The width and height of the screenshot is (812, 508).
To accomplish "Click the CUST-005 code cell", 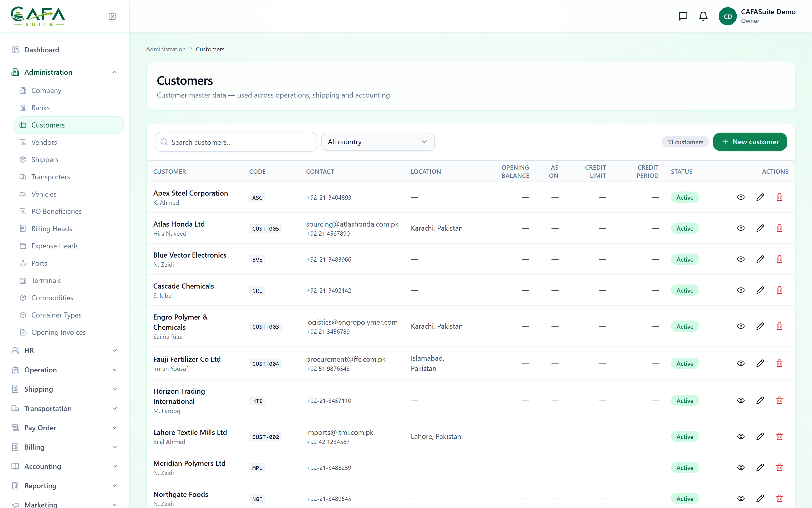I will 265,228.
